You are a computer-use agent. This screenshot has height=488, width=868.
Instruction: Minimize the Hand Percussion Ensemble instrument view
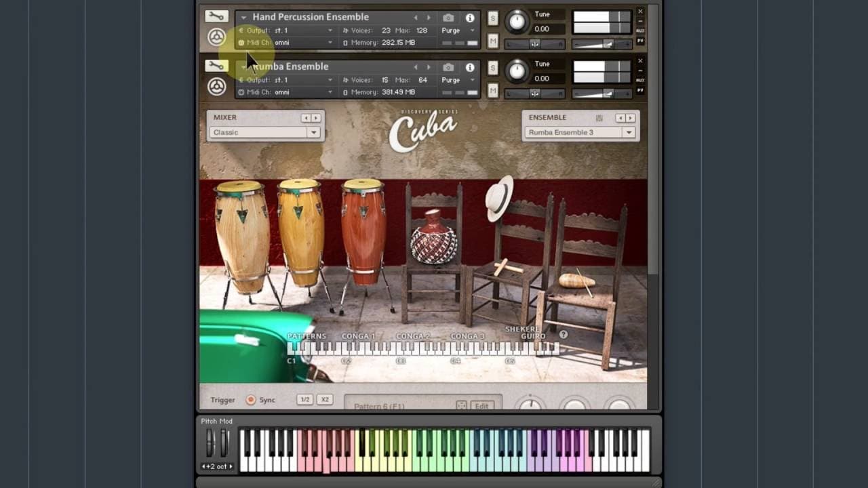(x=640, y=21)
